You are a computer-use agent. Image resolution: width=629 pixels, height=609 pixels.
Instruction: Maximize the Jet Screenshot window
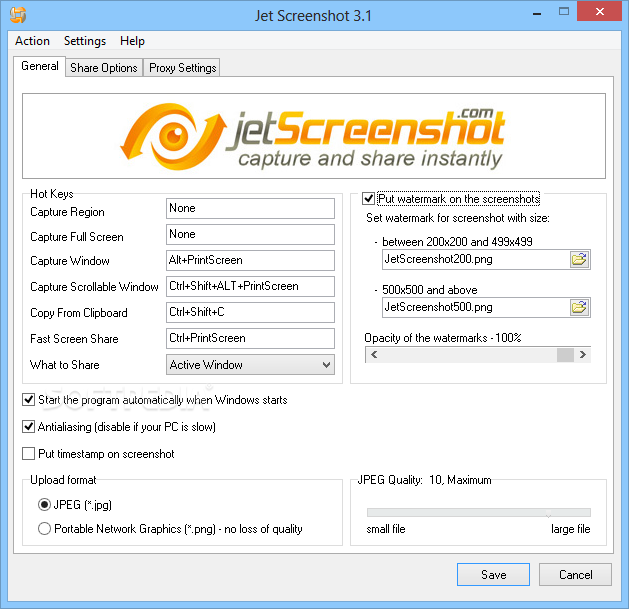click(564, 12)
